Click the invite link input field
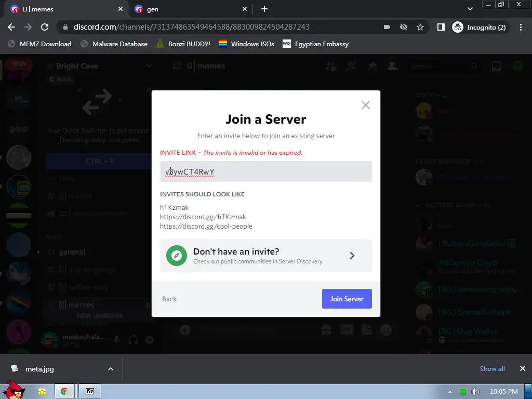Screen dimensions: 532x399 (x=265, y=171)
